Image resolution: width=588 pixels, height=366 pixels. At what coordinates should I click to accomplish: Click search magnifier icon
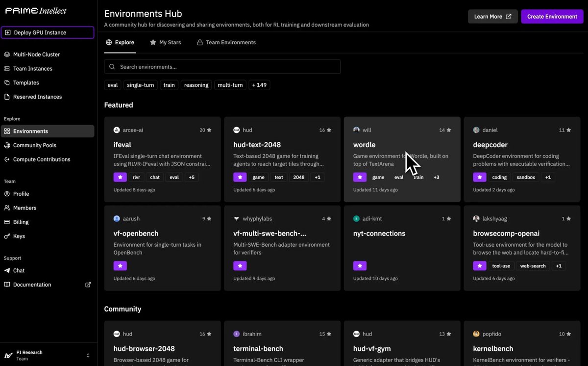coord(112,67)
